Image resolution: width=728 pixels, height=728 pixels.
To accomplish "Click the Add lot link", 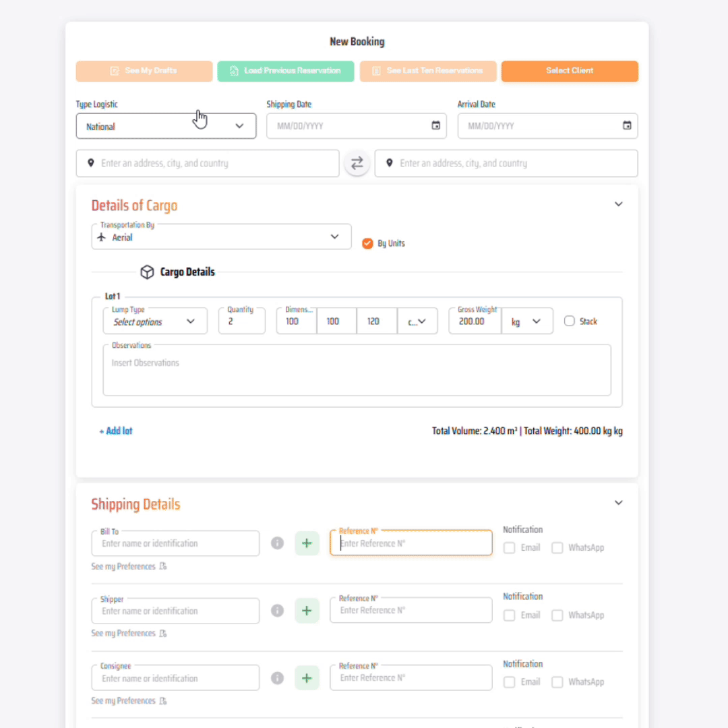I will point(116,431).
